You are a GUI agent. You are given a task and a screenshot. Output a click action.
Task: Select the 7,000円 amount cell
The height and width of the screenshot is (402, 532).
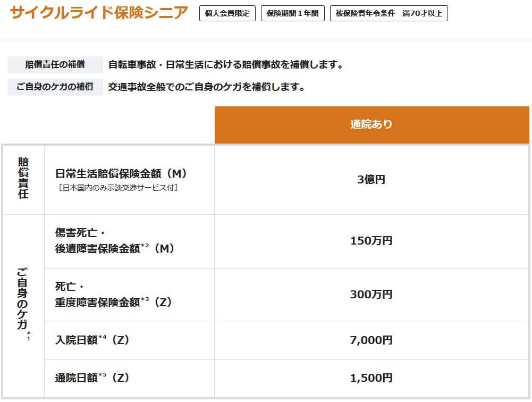371,340
